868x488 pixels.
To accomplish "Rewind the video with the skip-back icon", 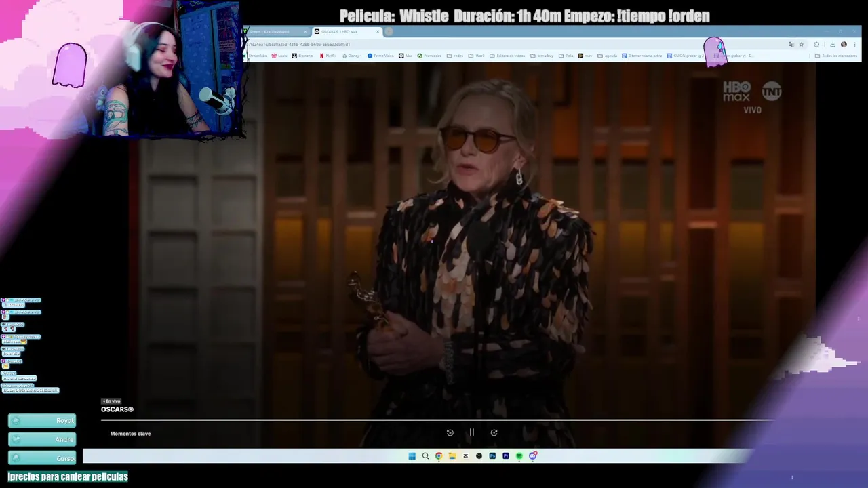I will click(x=450, y=432).
